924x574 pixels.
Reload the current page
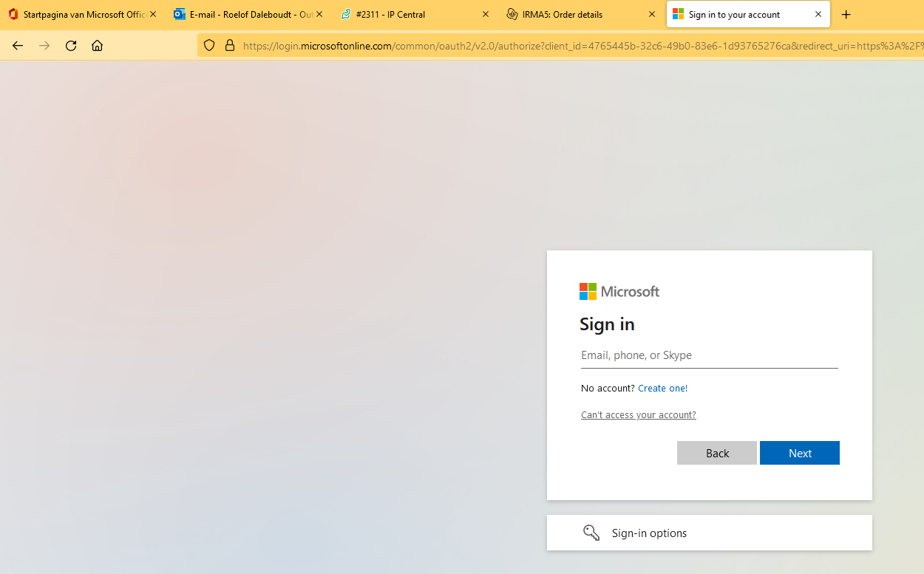tap(71, 46)
